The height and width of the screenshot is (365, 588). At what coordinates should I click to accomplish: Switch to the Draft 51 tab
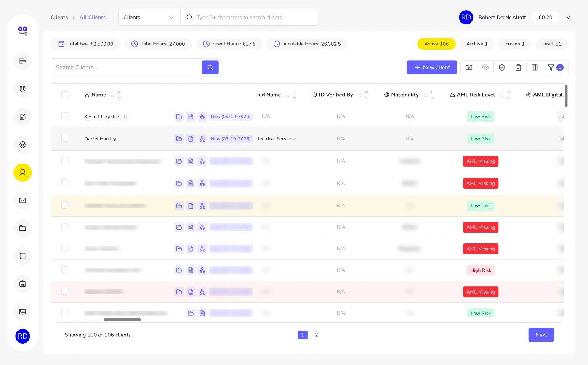552,44
